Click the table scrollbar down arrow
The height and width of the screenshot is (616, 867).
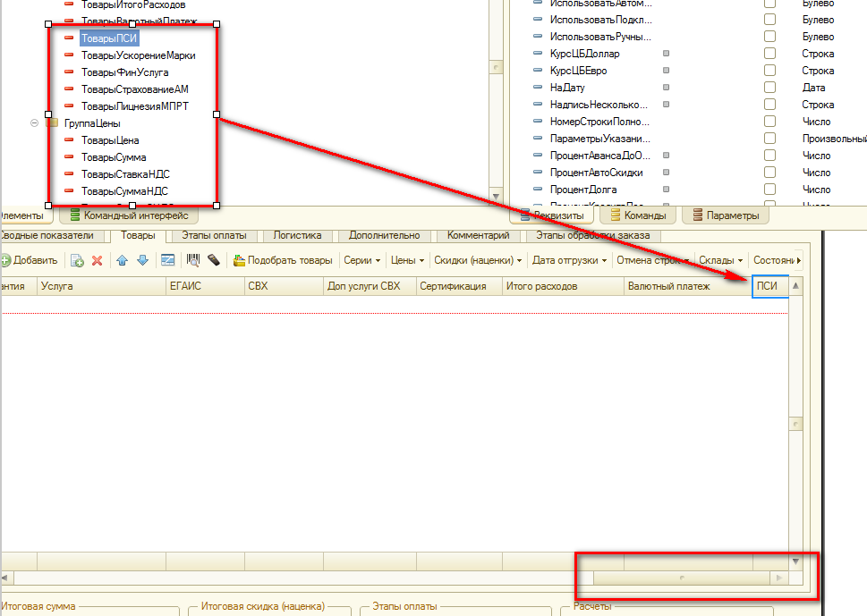click(x=795, y=561)
